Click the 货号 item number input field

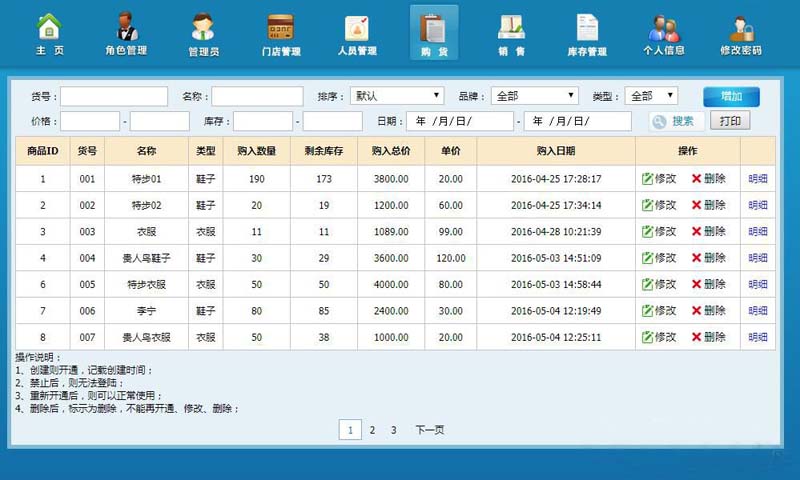(114, 96)
